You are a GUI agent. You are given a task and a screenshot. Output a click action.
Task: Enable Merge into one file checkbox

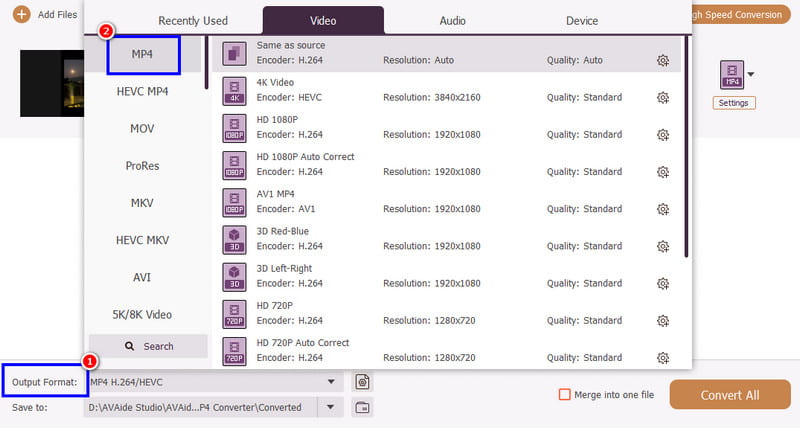[565, 395]
